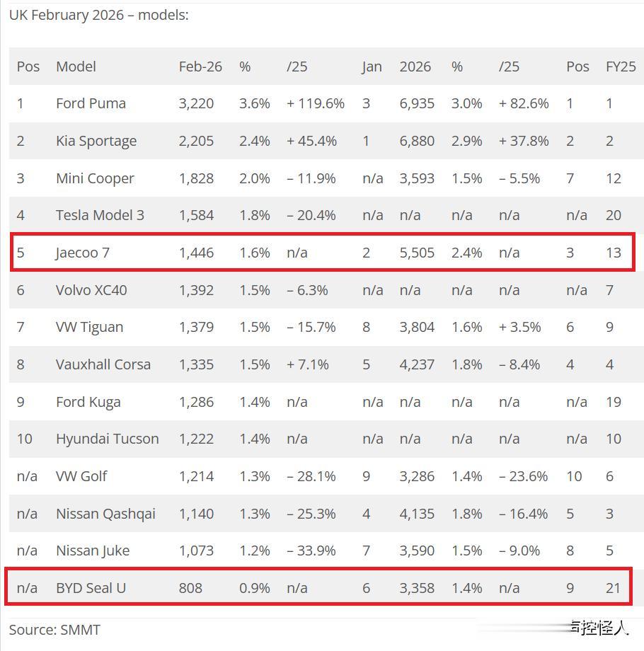The width and height of the screenshot is (644, 651).
Task: Click on Tesla Model 3
Action: (100, 215)
